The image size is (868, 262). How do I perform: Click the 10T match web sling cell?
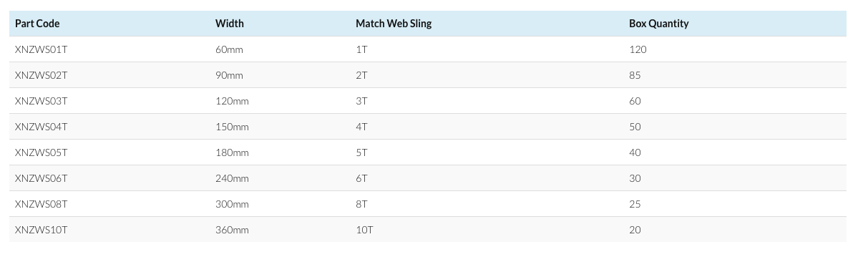364,230
